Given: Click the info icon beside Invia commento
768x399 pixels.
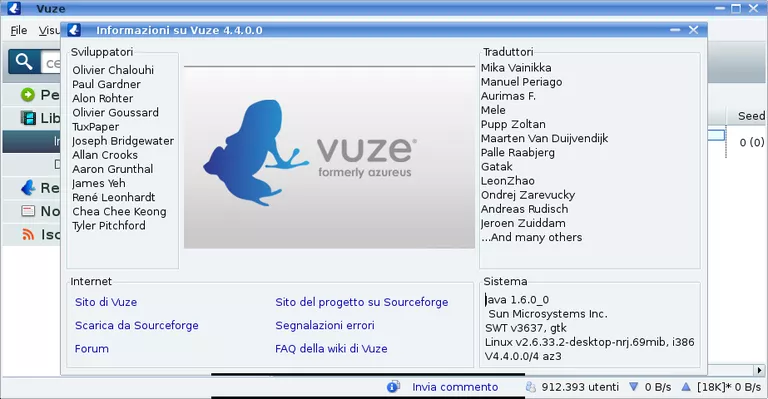Looking at the screenshot, I should click(x=393, y=387).
